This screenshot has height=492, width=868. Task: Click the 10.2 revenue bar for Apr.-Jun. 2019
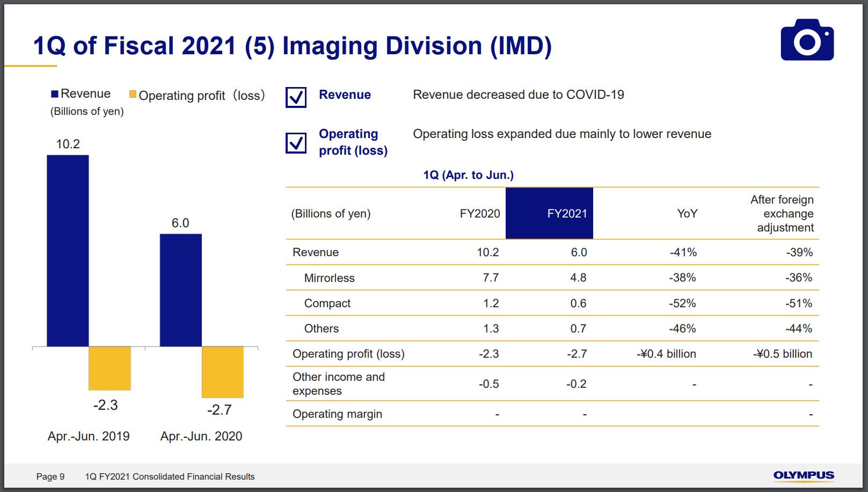(x=68, y=251)
